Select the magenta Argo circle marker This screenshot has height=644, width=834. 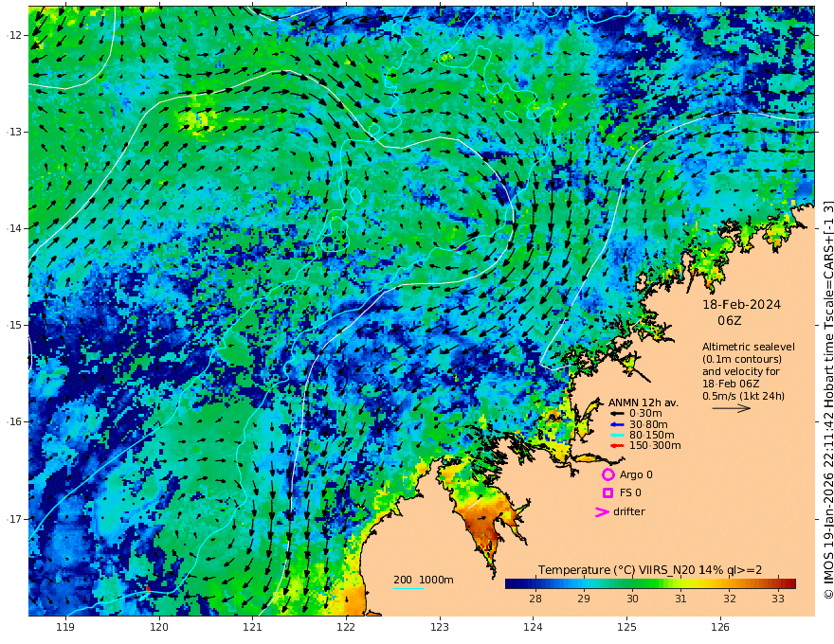tap(607, 474)
